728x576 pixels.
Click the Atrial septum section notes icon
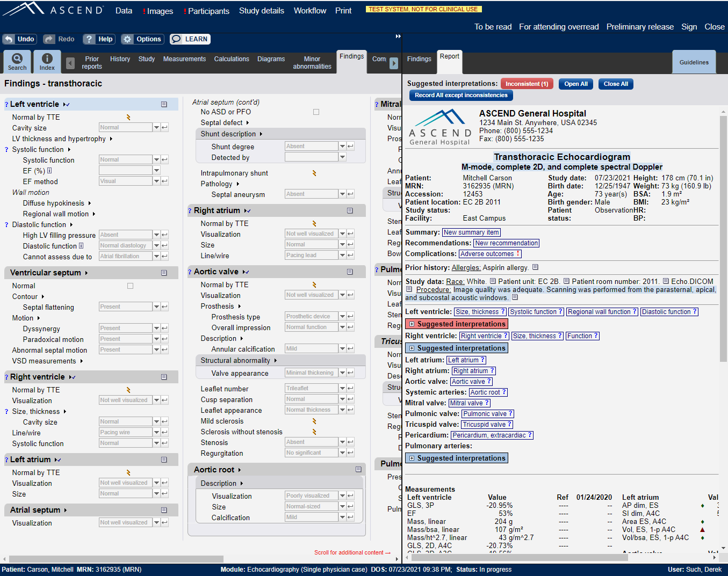coord(164,511)
